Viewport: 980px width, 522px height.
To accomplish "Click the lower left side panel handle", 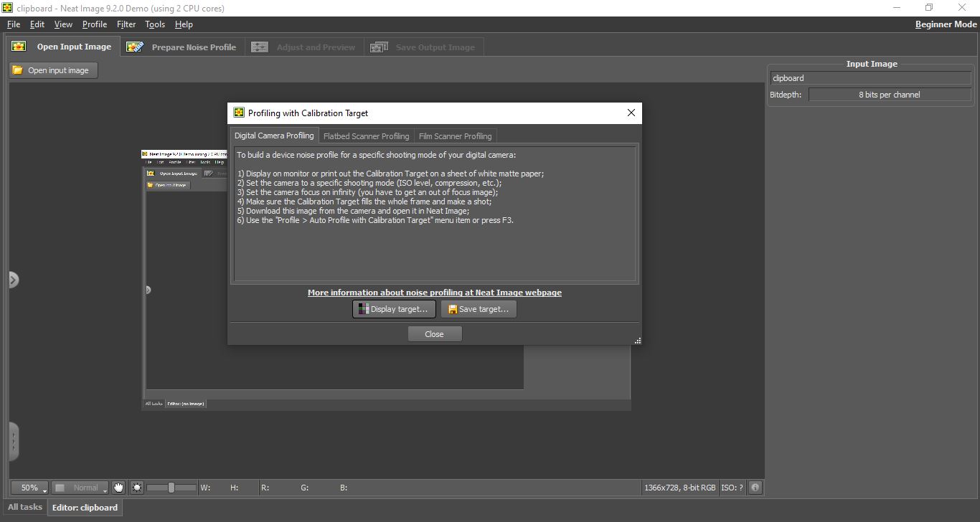I will coord(14,441).
